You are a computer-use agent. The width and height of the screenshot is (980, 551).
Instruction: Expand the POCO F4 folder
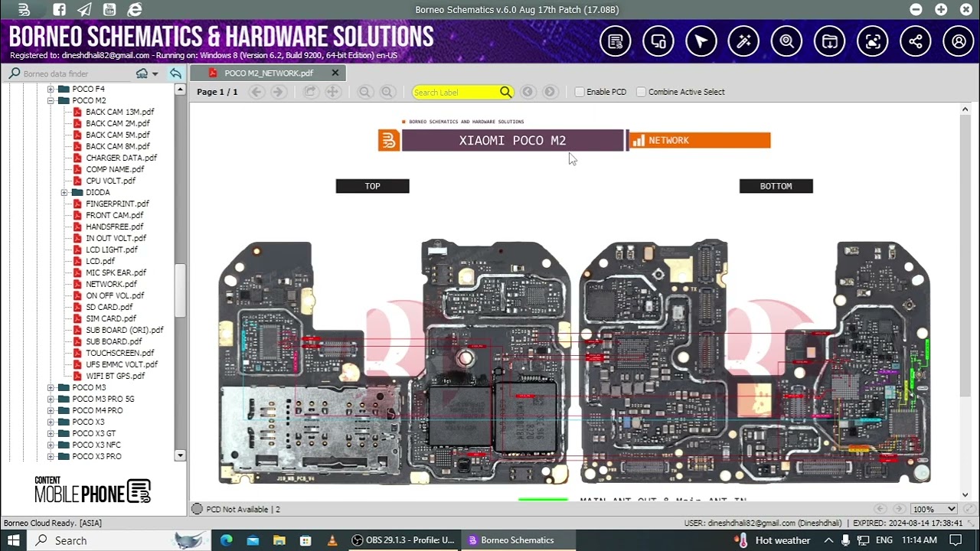tap(51, 89)
